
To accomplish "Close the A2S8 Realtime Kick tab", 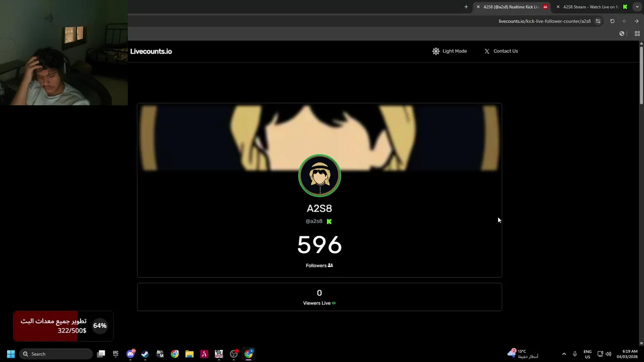I will pos(478,7).
